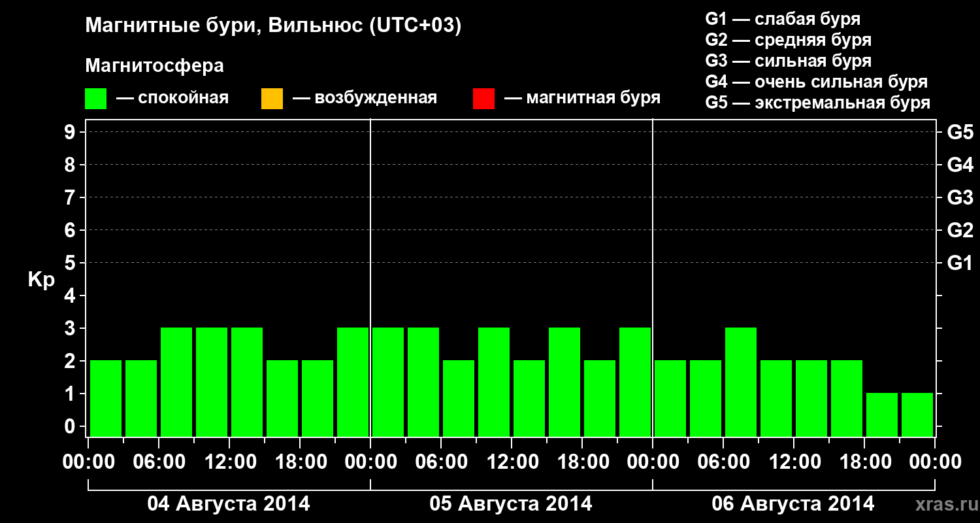Viewport: 980px width, 523px height.
Task: Click the G2 label on the right axis
Action: 960,230
